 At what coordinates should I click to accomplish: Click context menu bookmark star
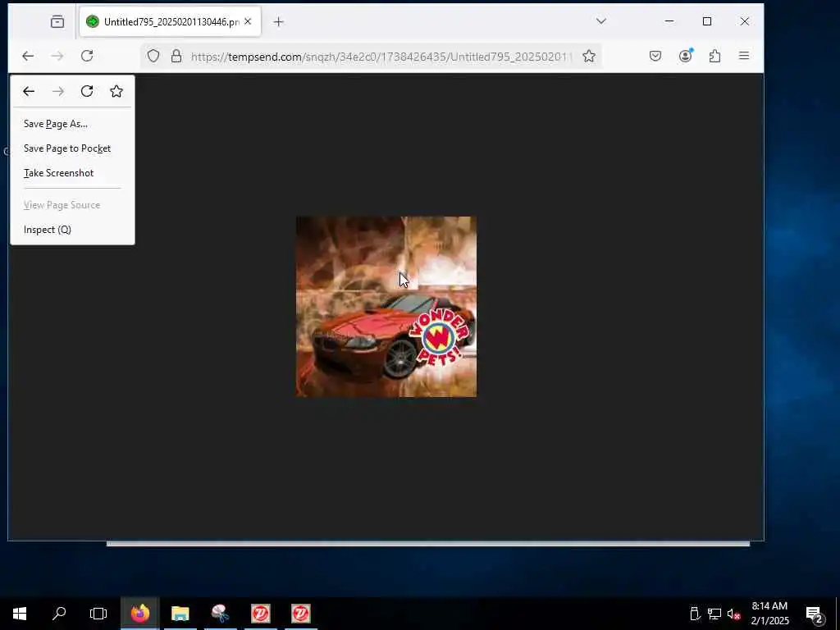(116, 91)
